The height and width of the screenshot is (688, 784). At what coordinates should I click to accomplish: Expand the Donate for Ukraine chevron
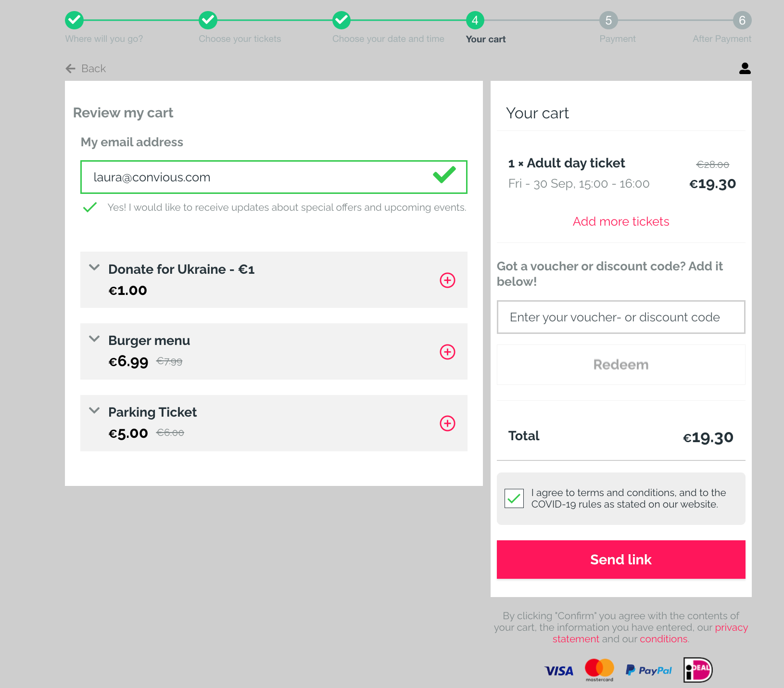(x=94, y=268)
